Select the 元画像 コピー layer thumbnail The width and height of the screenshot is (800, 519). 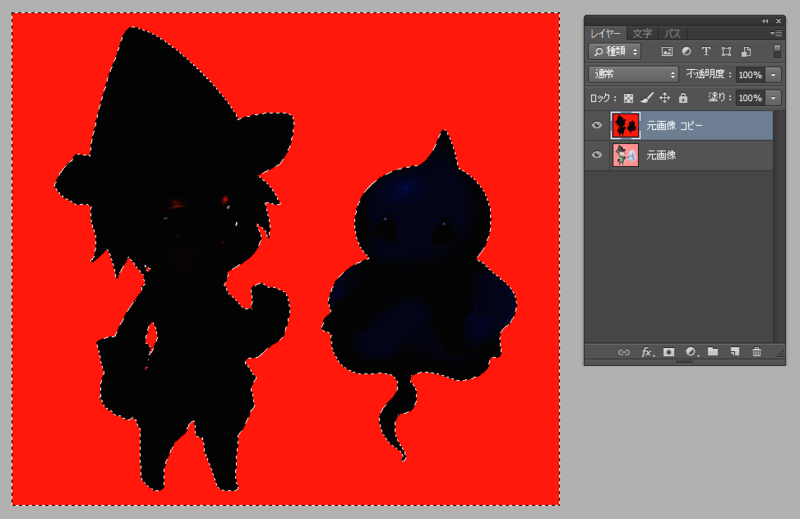click(626, 126)
